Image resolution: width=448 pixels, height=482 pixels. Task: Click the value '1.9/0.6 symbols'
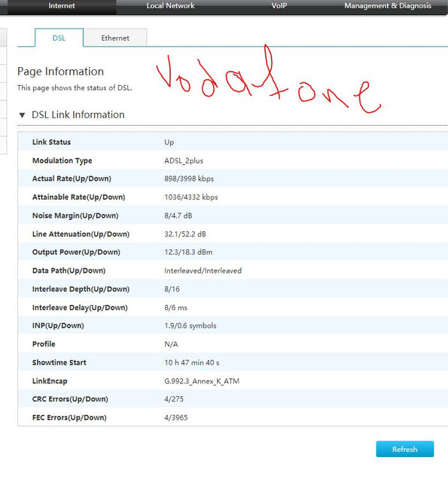point(190,326)
